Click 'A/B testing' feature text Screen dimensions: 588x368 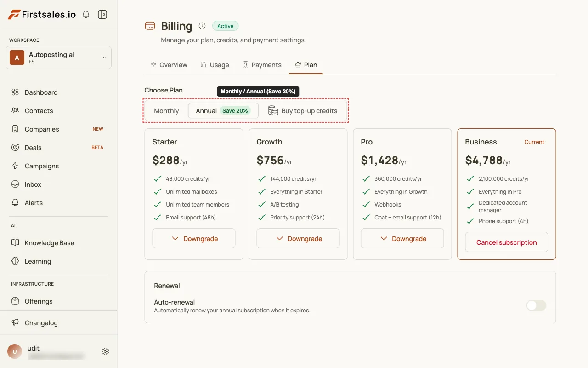[x=284, y=205]
